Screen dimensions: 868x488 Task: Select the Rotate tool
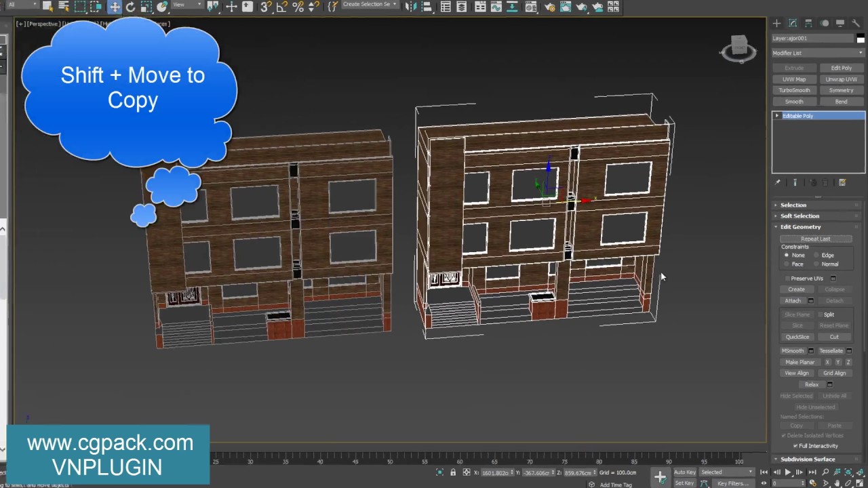tap(130, 7)
